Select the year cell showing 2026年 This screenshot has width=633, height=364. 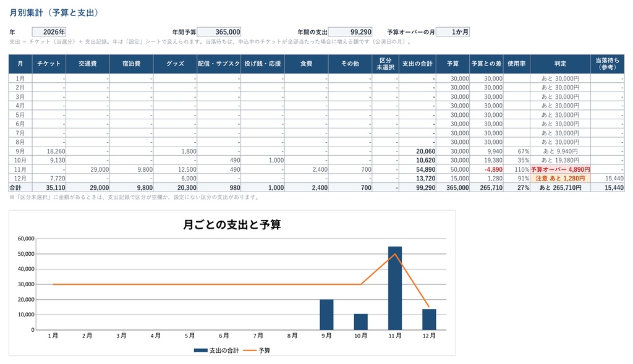coord(49,32)
